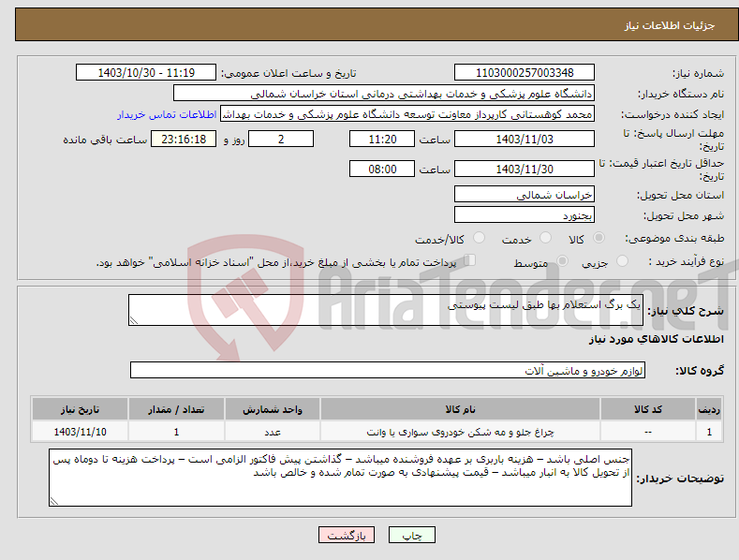Click the delivery city field بجنورد
Image resolution: width=739 pixels, height=560 pixels.
tap(525, 215)
